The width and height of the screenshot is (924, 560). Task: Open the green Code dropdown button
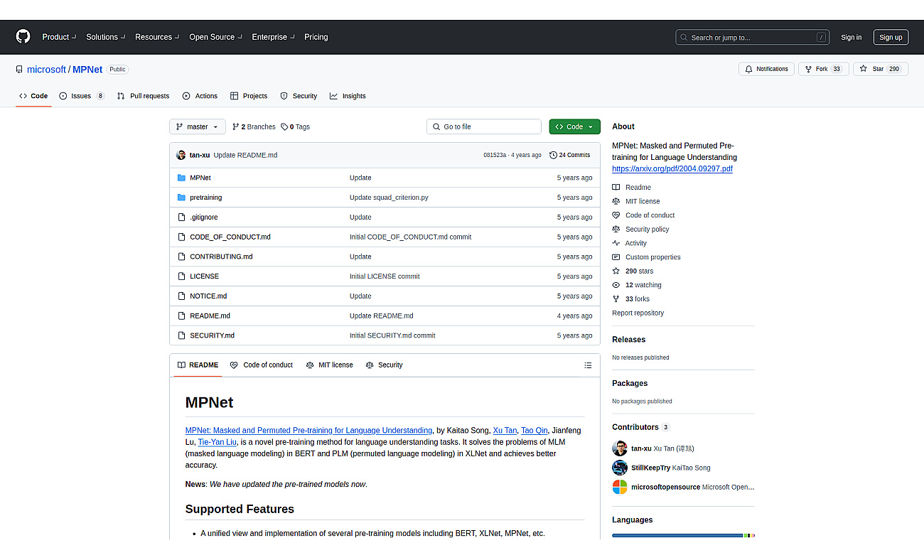coord(574,126)
